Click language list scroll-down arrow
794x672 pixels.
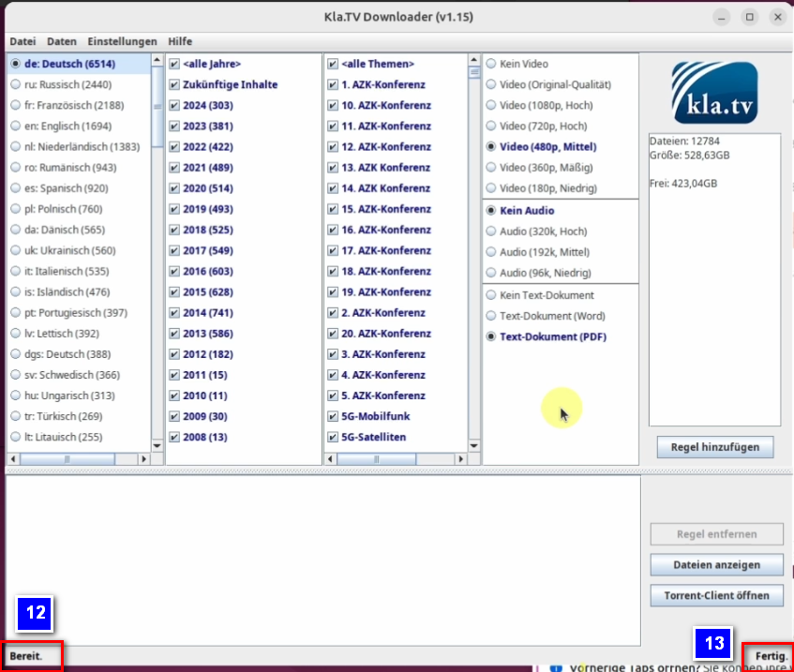click(157, 446)
